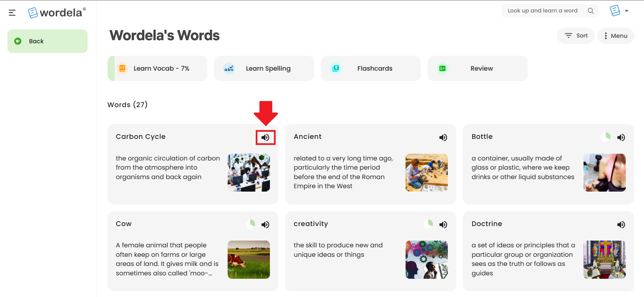The width and height of the screenshot is (644, 297).
Task: Open Flashcards mode
Action: 371,69
